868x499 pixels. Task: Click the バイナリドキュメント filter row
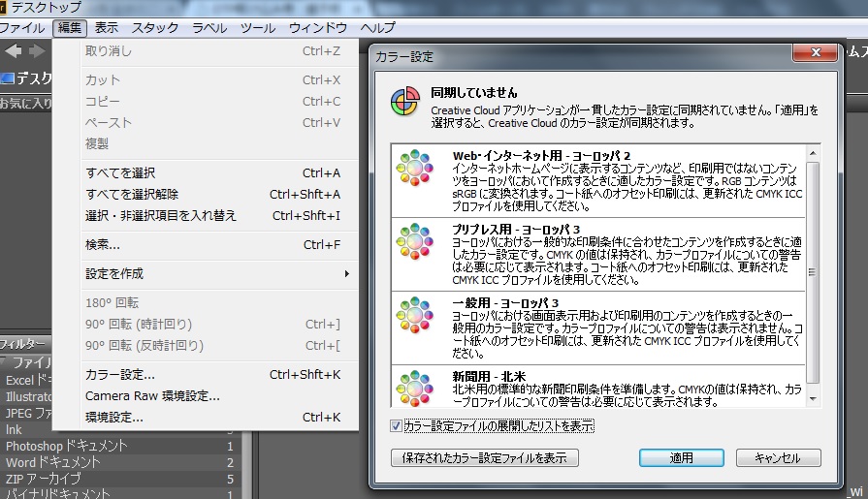tap(119, 493)
